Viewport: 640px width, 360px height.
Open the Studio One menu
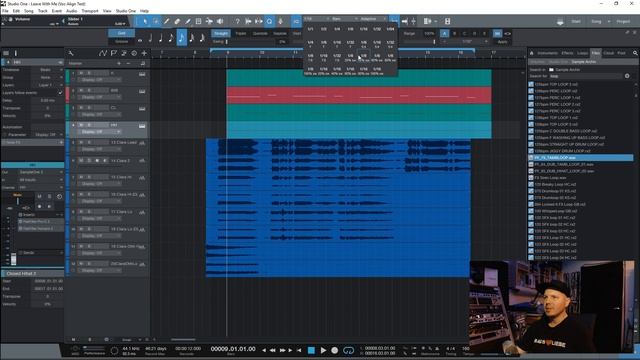[126, 11]
